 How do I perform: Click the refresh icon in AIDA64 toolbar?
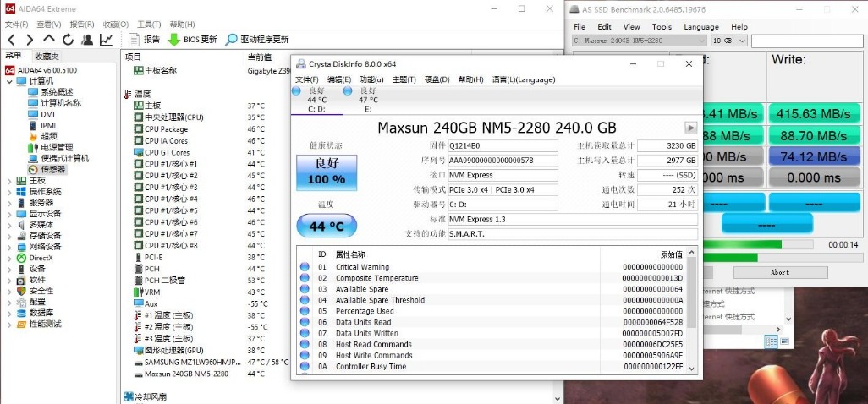[68, 40]
